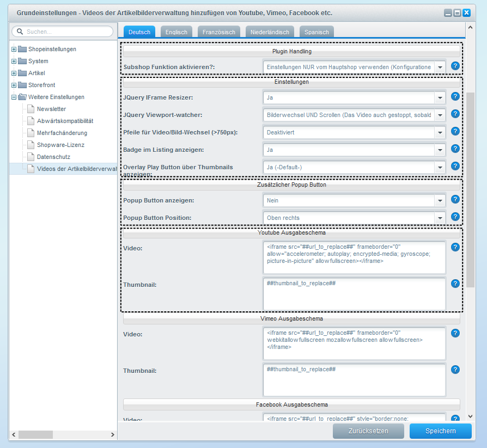Click the tree panel horizontal scrollbar thumb
The width and height of the screenshot is (487, 448).
point(36,434)
